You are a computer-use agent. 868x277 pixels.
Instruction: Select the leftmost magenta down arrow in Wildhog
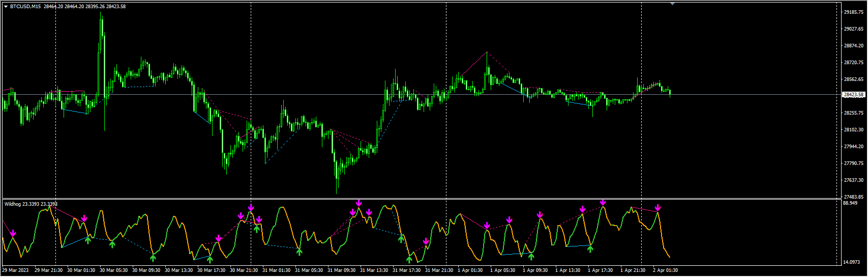pyautogui.click(x=13, y=233)
